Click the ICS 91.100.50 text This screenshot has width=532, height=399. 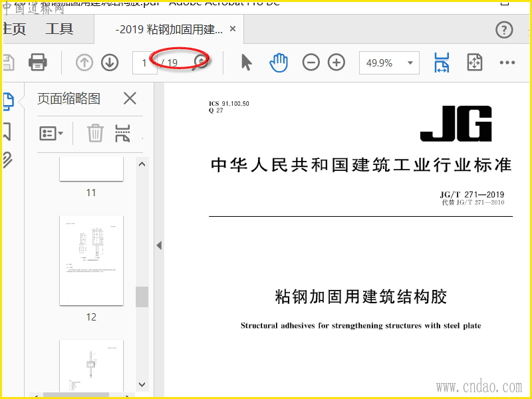229,104
